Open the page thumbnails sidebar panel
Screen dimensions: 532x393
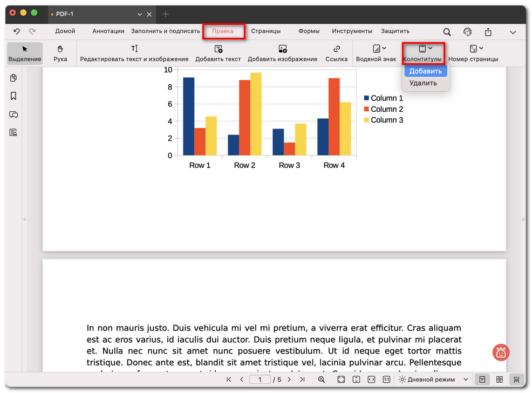(x=13, y=78)
